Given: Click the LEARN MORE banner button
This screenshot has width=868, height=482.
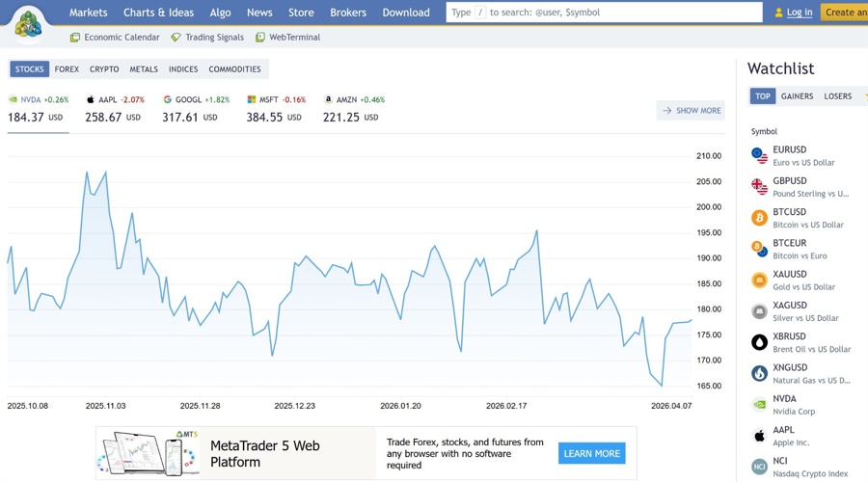Looking at the screenshot, I should pyautogui.click(x=591, y=453).
